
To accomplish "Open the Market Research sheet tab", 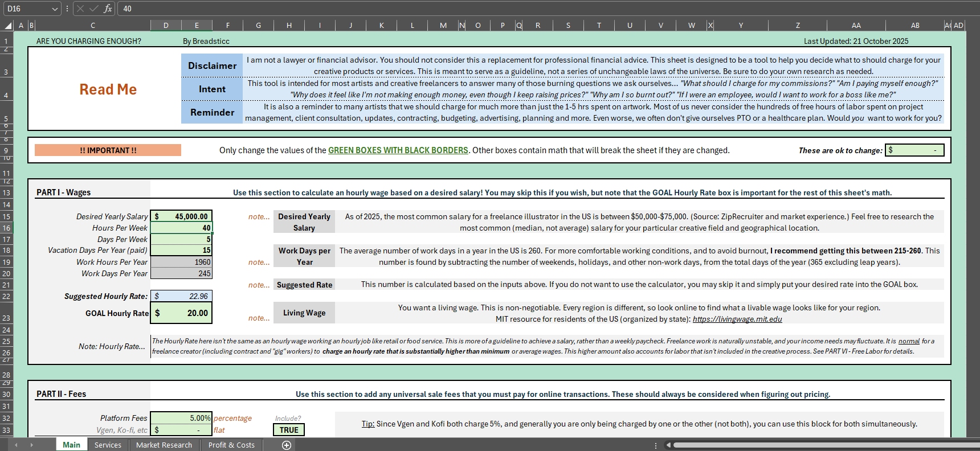I will click(164, 445).
